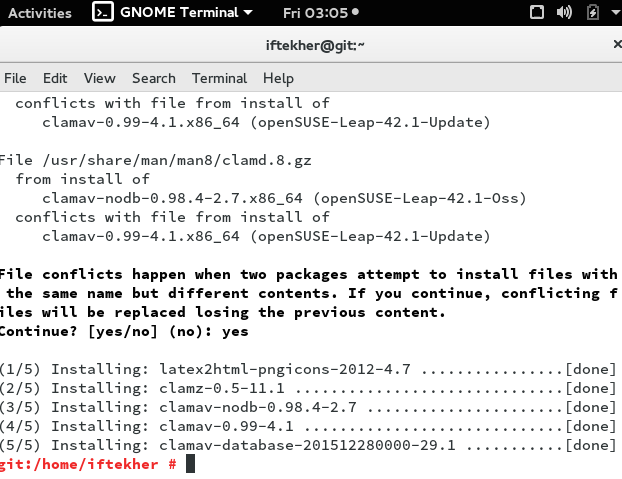This screenshot has height=479, width=622.
Task: Click the notification dot beside the clock
Action: (x=355, y=12)
